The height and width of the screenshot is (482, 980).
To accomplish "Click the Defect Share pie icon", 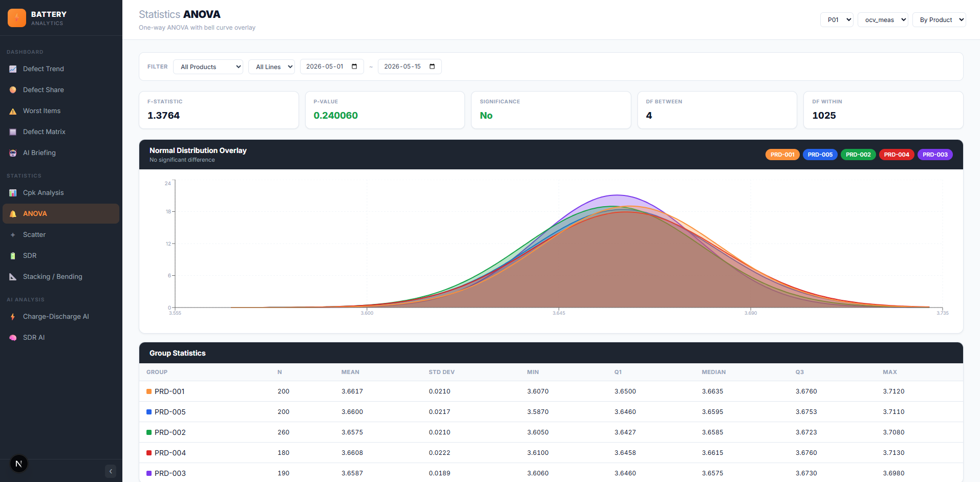I will pos(13,90).
